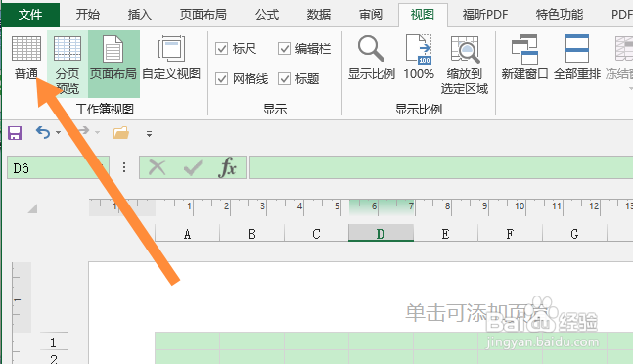Screen dimensions: 633x364
Task: Click the Name Box showing D6
Action: 58,167
